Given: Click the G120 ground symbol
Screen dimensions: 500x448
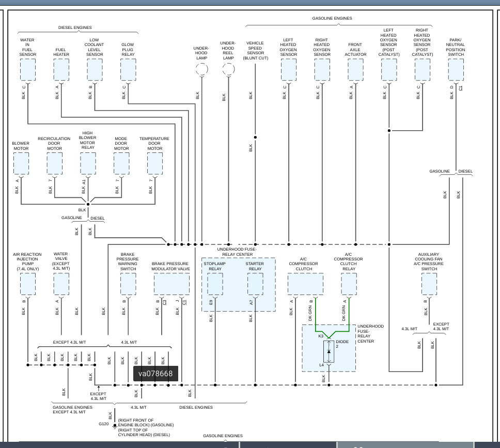Looking at the screenshot, I should tap(115, 427).
